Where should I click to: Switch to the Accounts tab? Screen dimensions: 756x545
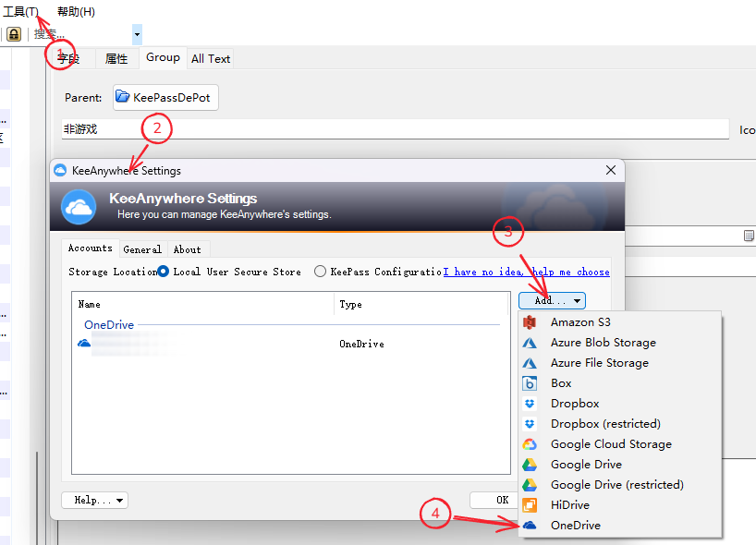click(91, 248)
